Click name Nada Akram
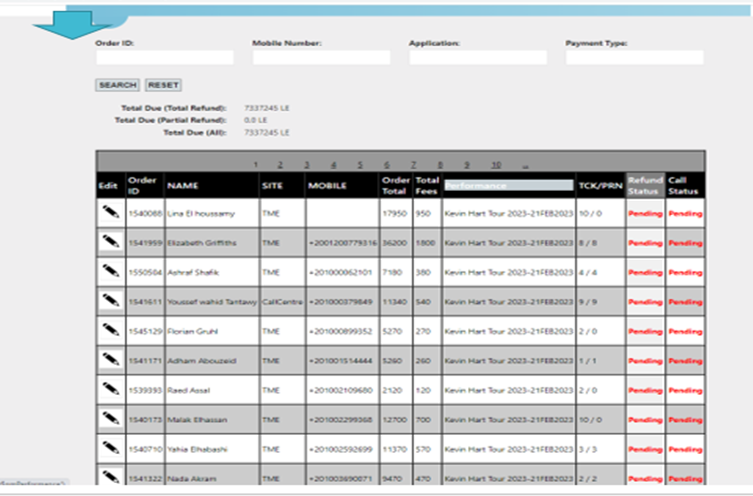 [x=192, y=479]
